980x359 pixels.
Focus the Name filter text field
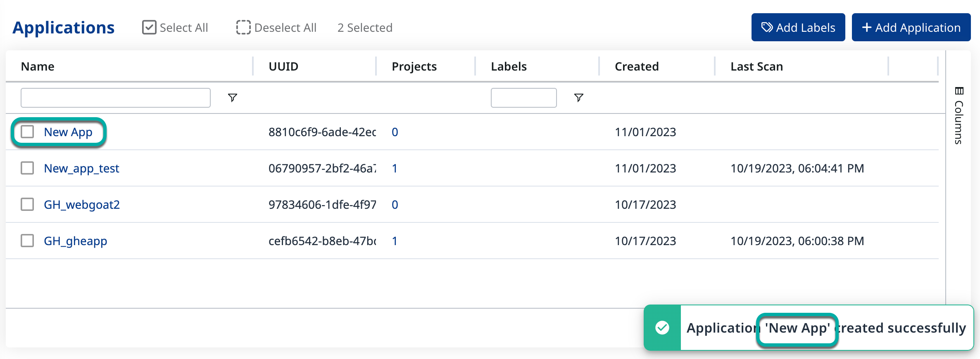(x=116, y=98)
